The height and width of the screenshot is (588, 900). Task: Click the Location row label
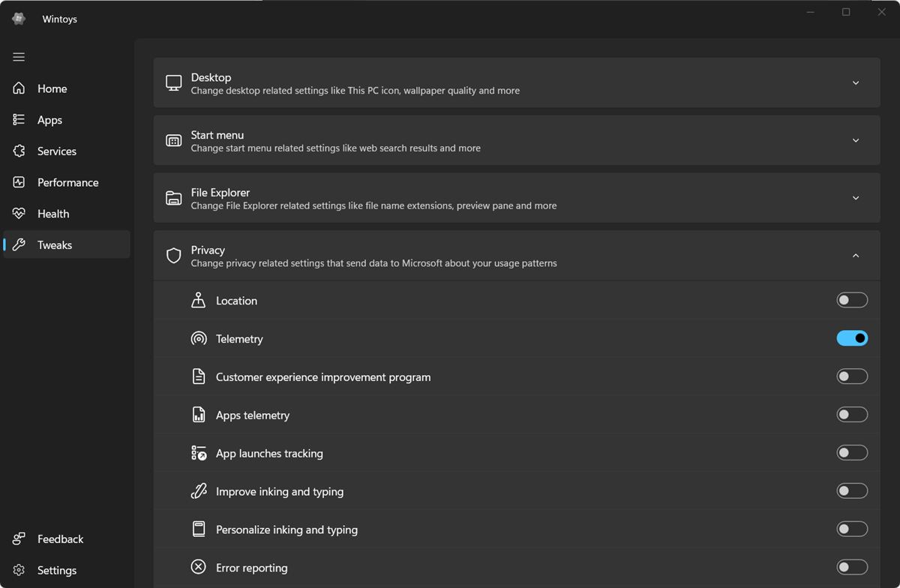236,301
